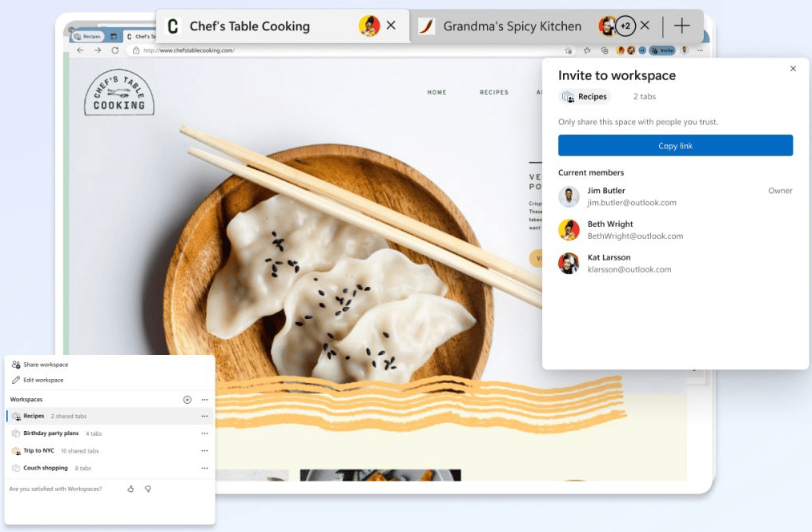Close the Grandma's Spicy Kitchen tab
812x532 pixels.
tap(645, 25)
